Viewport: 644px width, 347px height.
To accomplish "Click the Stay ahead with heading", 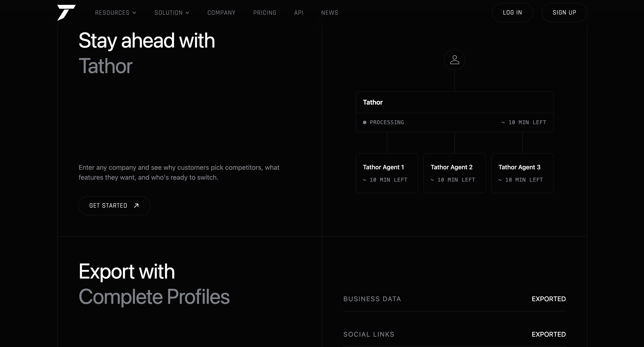I will point(147,41).
